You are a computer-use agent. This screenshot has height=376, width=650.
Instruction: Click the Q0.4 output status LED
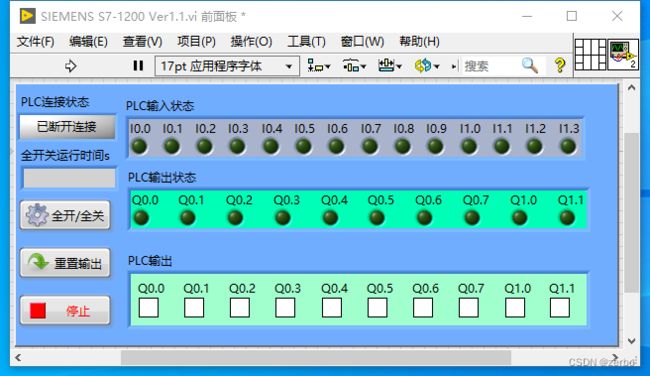pos(330,218)
